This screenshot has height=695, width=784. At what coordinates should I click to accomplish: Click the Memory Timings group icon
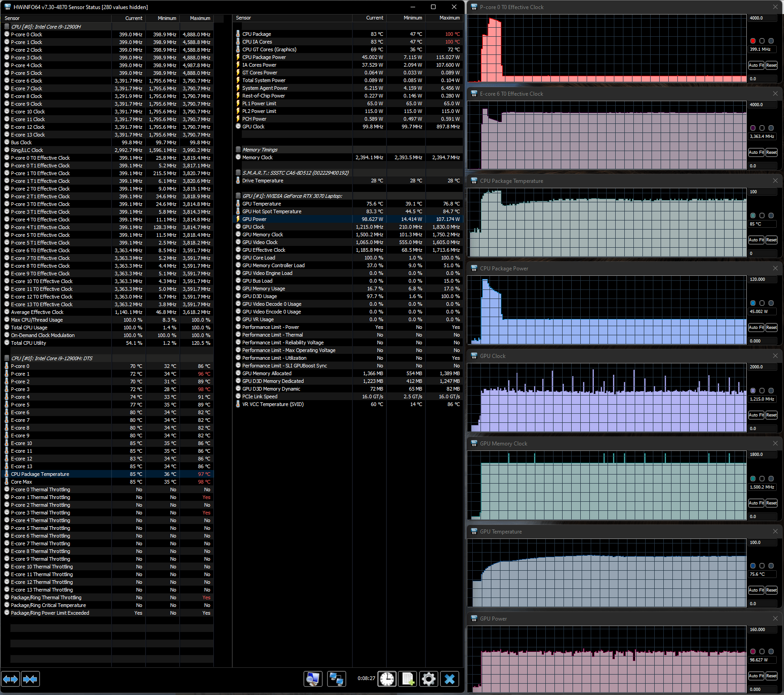[x=238, y=150]
